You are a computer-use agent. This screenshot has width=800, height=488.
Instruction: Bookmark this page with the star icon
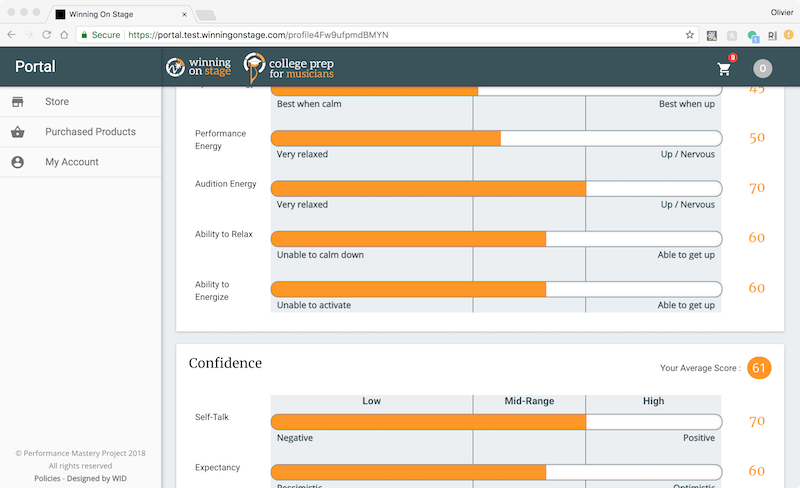click(689, 34)
